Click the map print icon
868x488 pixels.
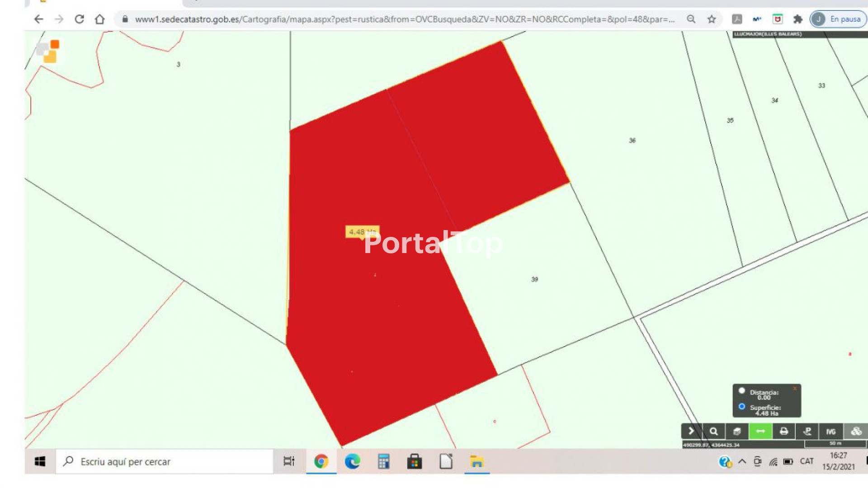click(x=784, y=431)
